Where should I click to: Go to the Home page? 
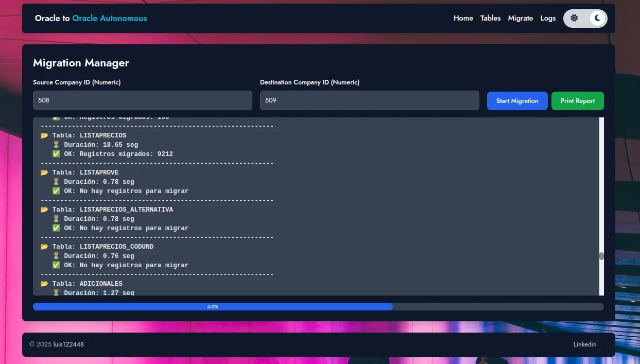[463, 18]
